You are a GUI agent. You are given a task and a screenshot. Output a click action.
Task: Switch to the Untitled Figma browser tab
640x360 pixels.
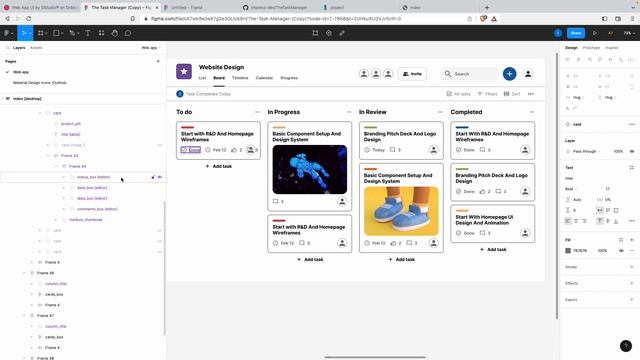coord(187,7)
